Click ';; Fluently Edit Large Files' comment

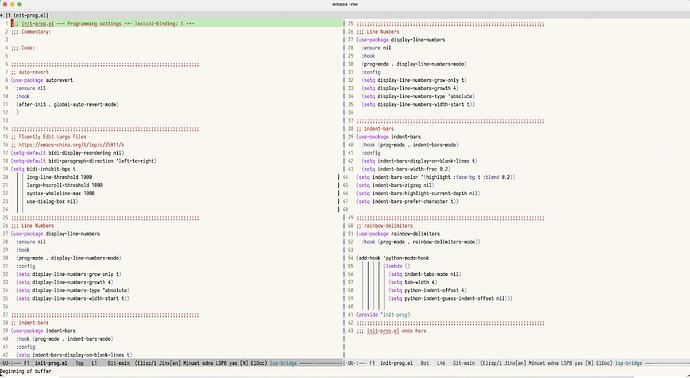point(49,137)
